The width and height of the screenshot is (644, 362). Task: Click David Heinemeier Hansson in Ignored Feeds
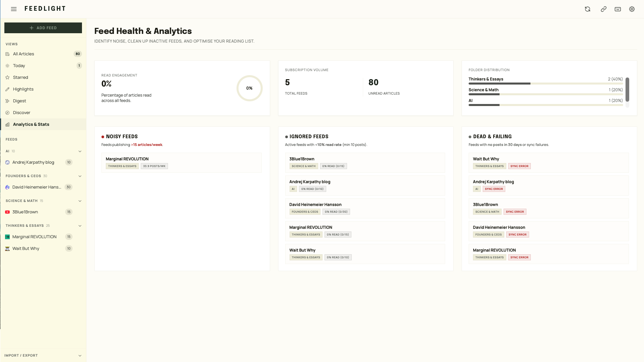(365, 208)
